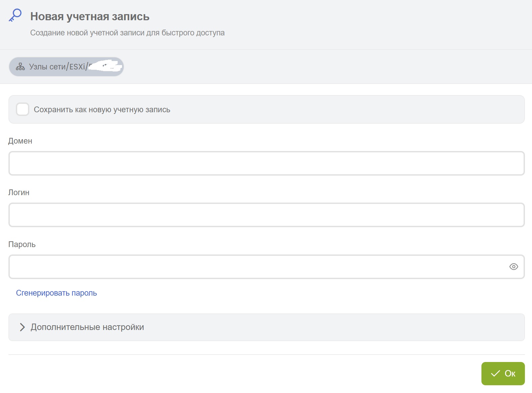This screenshot has width=532, height=393.
Task: Click the redacted host name in breadcrumb
Action: (x=105, y=66)
